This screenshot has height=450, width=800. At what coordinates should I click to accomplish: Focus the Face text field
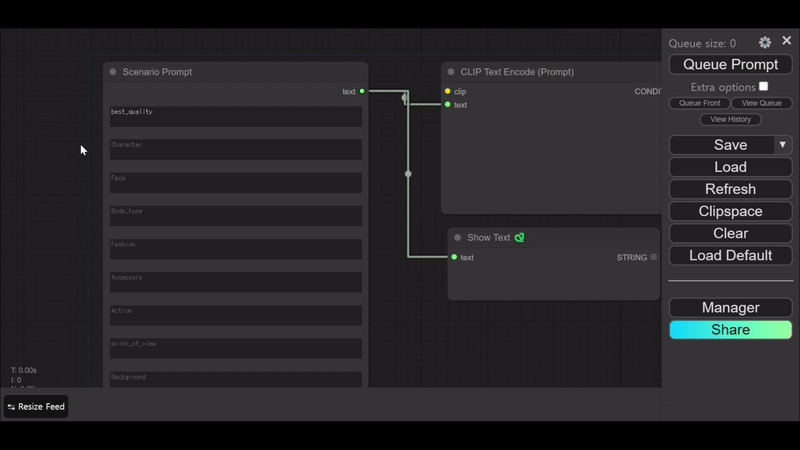point(236,183)
